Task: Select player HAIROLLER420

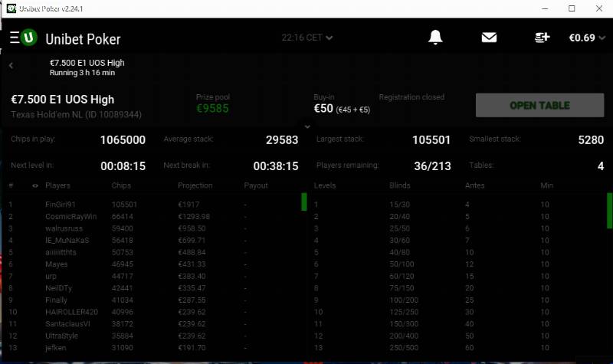Action: pyautogui.click(x=71, y=312)
